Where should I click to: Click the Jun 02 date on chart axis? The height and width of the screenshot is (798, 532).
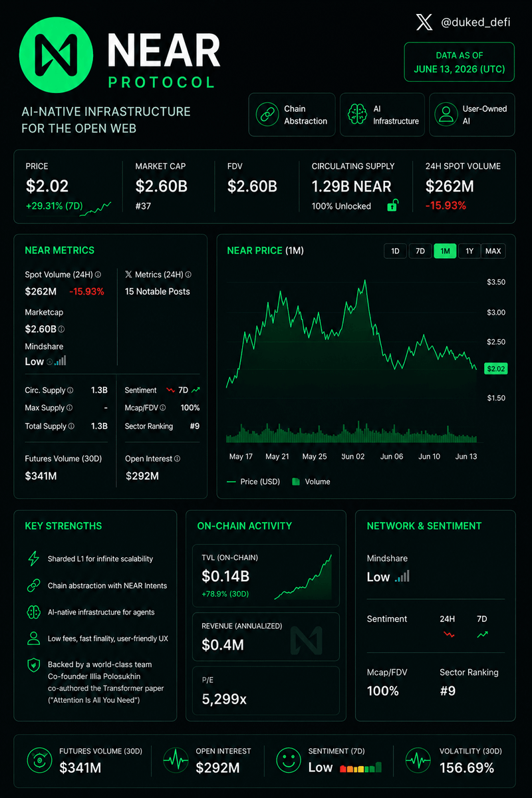pos(353,457)
